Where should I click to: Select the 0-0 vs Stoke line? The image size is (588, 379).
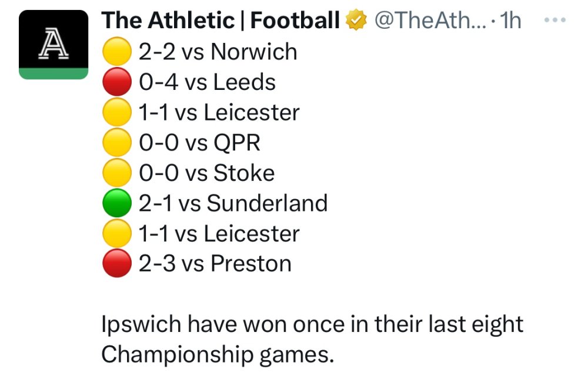pyautogui.click(x=206, y=173)
